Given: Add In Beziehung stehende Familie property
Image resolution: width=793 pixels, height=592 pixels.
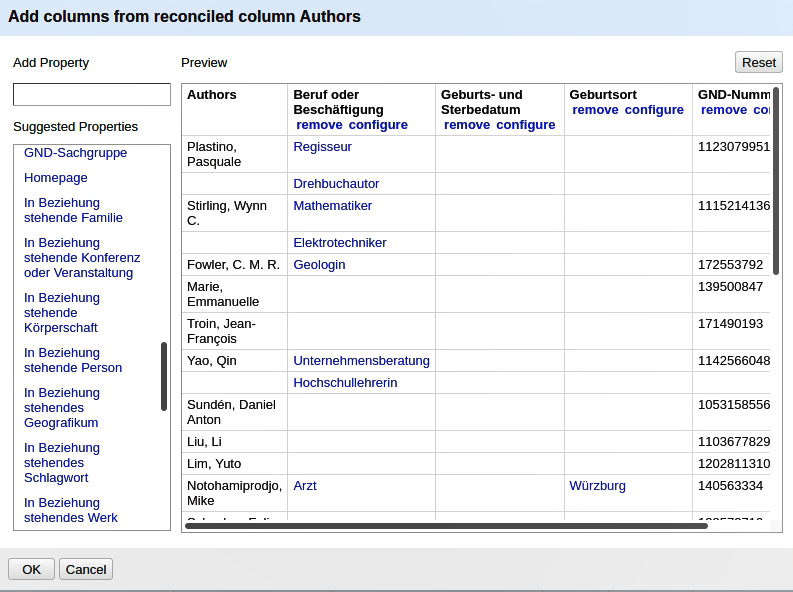Looking at the screenshot, I should click(x=73, y=210).
